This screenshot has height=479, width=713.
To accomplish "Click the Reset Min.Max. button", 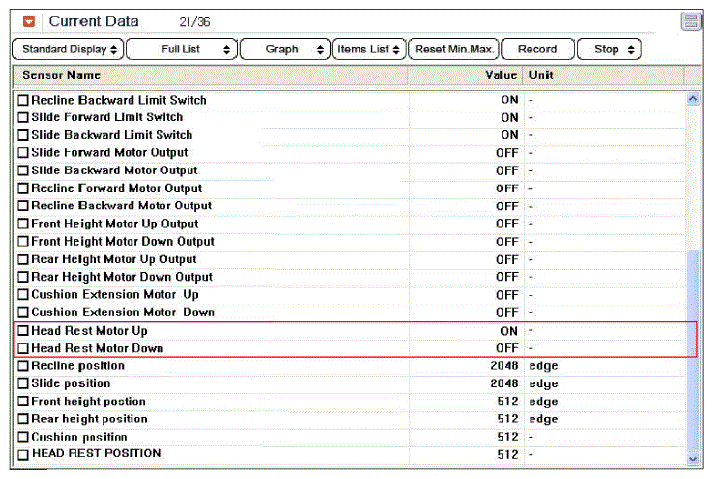I will click(454, 49).
